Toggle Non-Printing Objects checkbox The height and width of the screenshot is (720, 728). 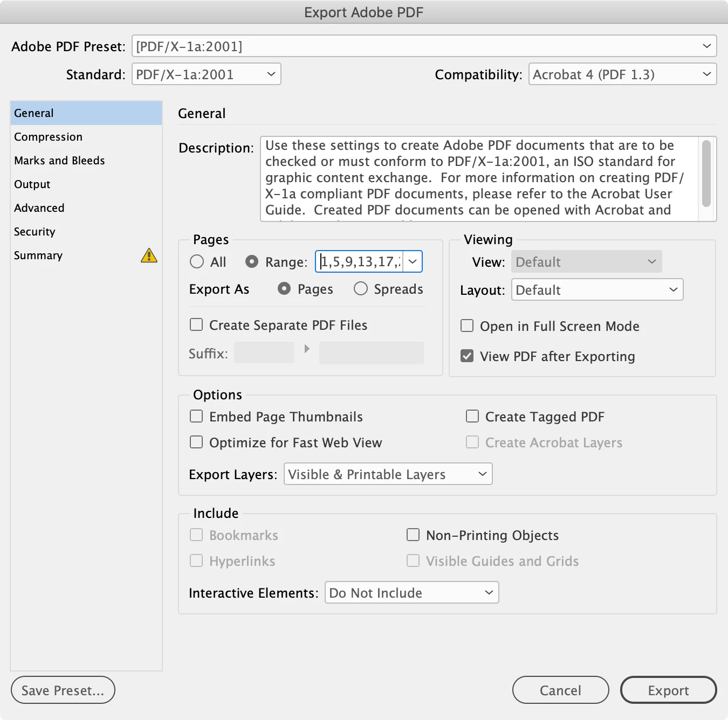click(x=413, y=535)
